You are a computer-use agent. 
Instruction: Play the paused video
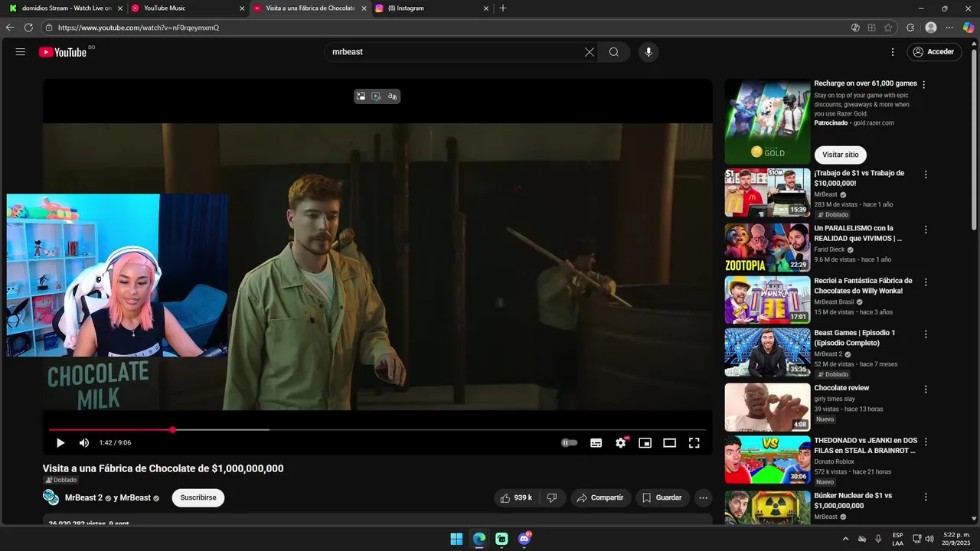point(60,443)
